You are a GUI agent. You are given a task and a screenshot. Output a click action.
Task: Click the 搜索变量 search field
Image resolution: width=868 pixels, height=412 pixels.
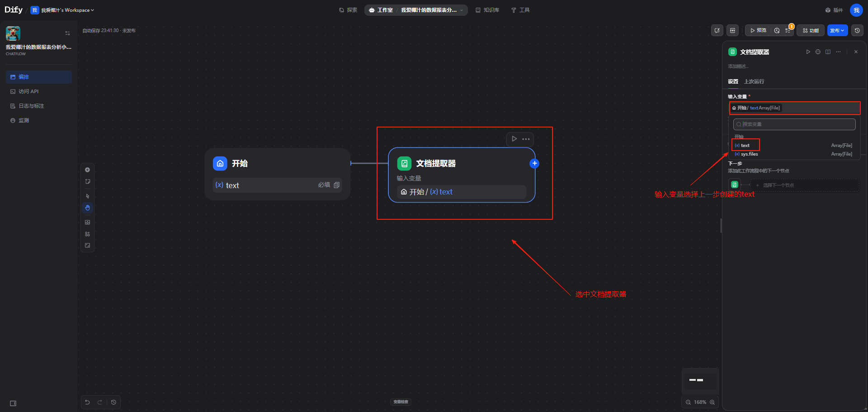[x=794, y=124]
